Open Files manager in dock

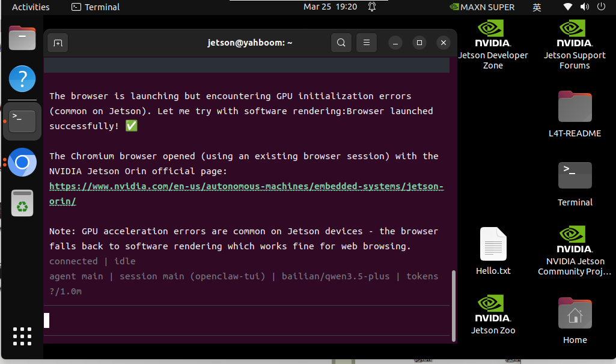22,38
